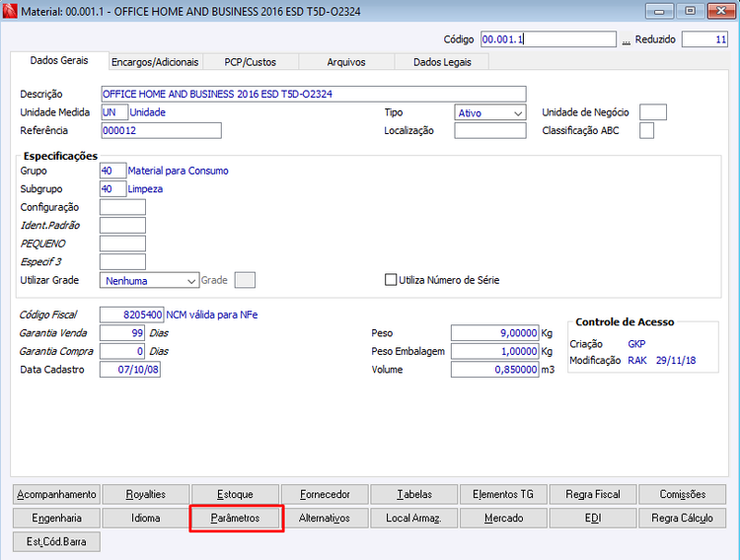Viewport: 740px width, 560px height.
Task: Click the Especif 3 field
Action: (x=122, y=261)
